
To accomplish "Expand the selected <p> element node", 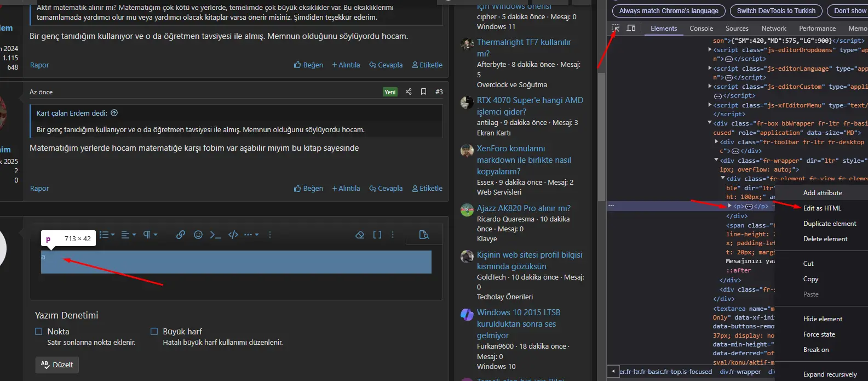I will (x=729, y=206).
